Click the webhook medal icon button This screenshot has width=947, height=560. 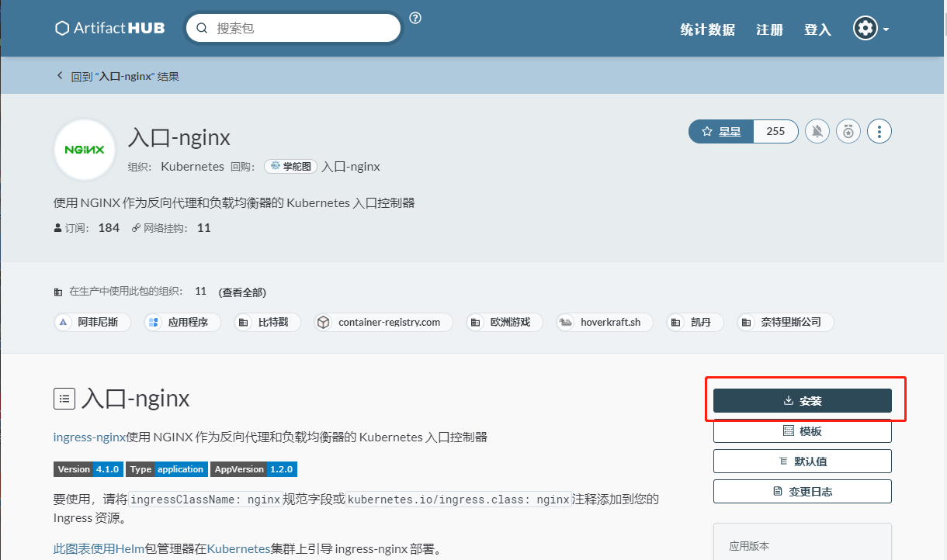(848, 132)
